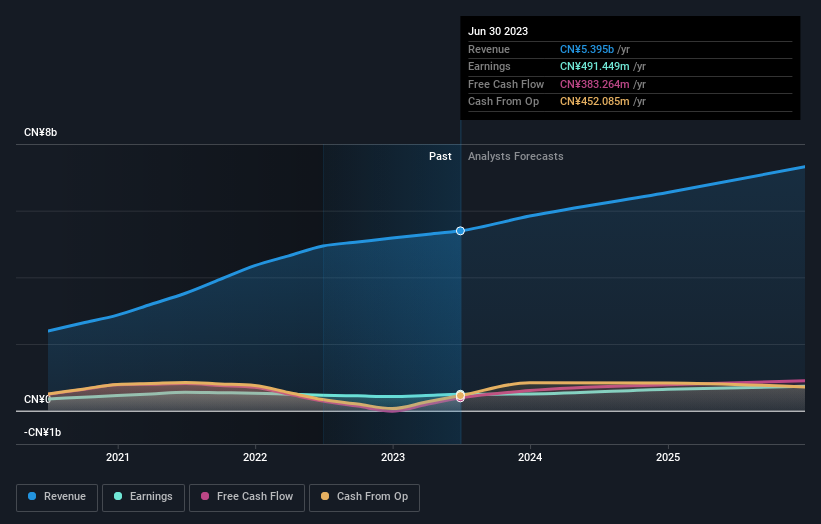Image resolution: width=821 pixels, height=524 pixels.
Task: Click the revenue data point marker on the blue line
Action: 460,231
